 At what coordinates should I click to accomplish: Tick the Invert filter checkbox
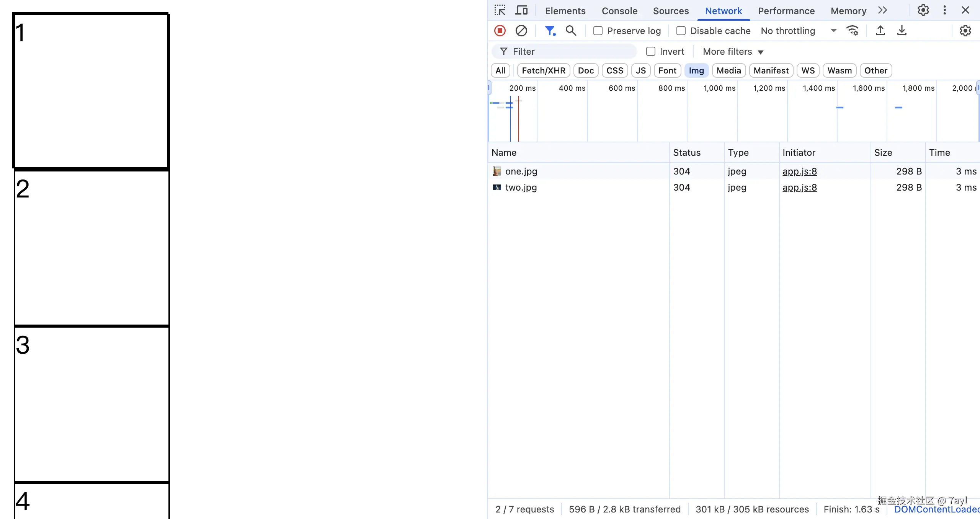click(650, 51)
